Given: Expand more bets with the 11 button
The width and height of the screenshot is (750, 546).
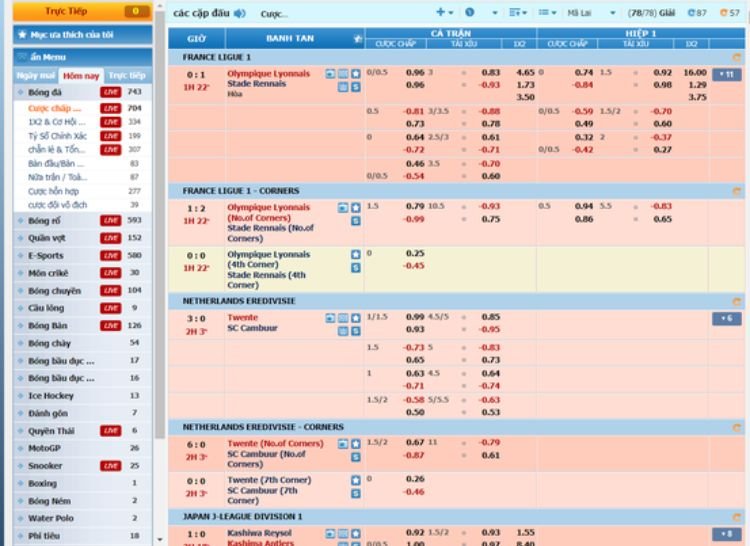Looking at the screenshot, I should pos(726,74).
